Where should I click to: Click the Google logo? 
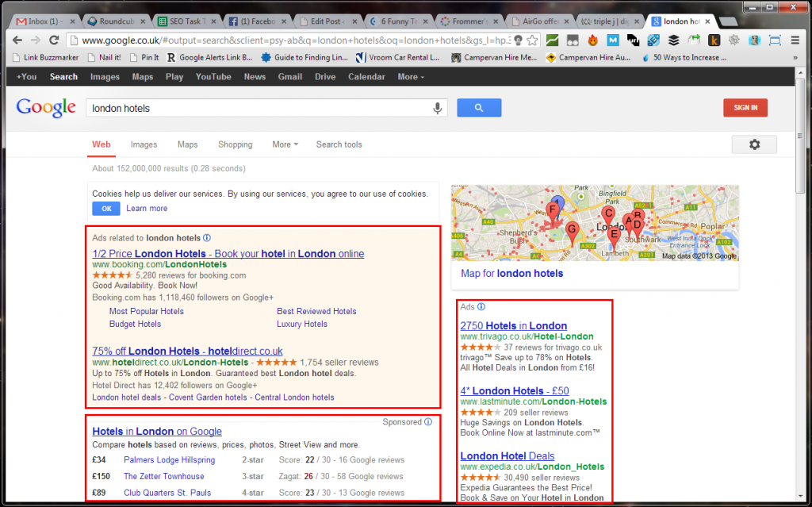coord(46,107)
